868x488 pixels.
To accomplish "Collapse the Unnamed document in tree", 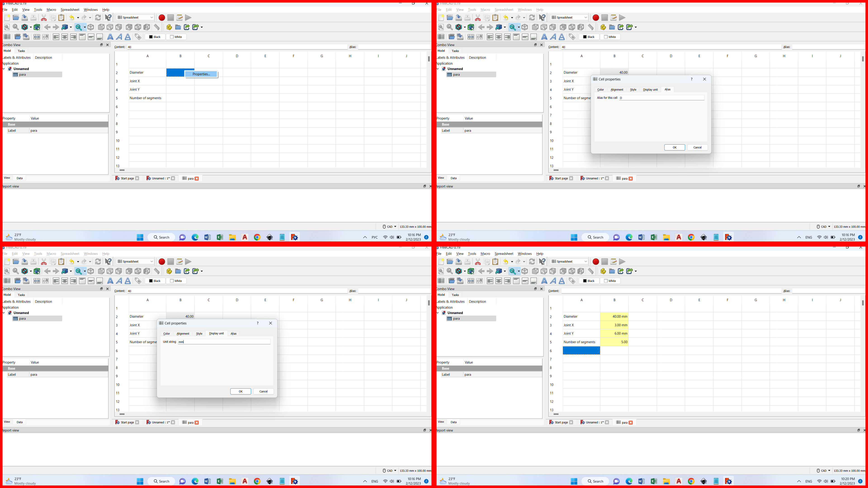I will [3, 69].
